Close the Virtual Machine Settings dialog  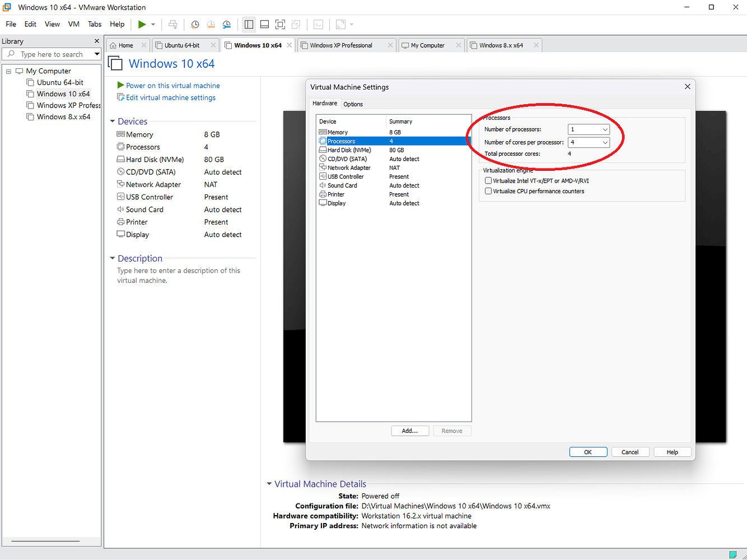tap(688, 86)
